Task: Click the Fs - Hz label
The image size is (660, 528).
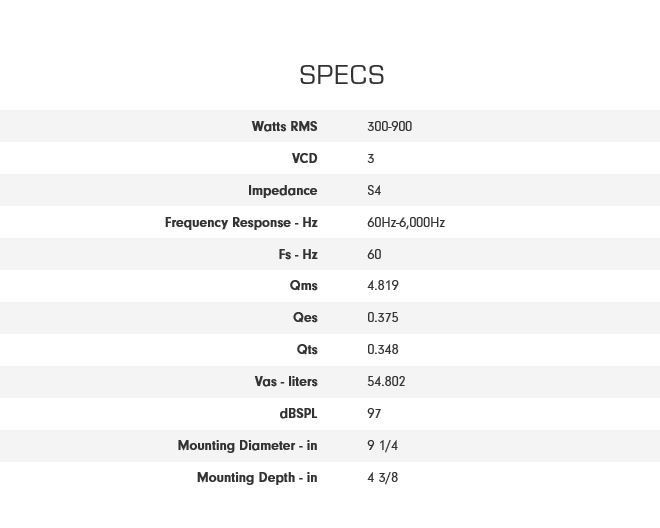Action: pyautogui.click(x=297, y=255)
